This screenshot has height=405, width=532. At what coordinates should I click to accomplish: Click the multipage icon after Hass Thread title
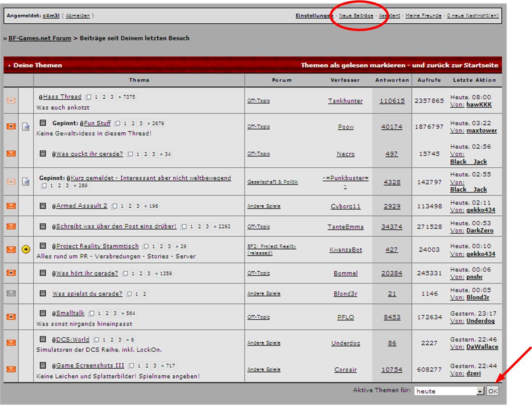(88, 97)
